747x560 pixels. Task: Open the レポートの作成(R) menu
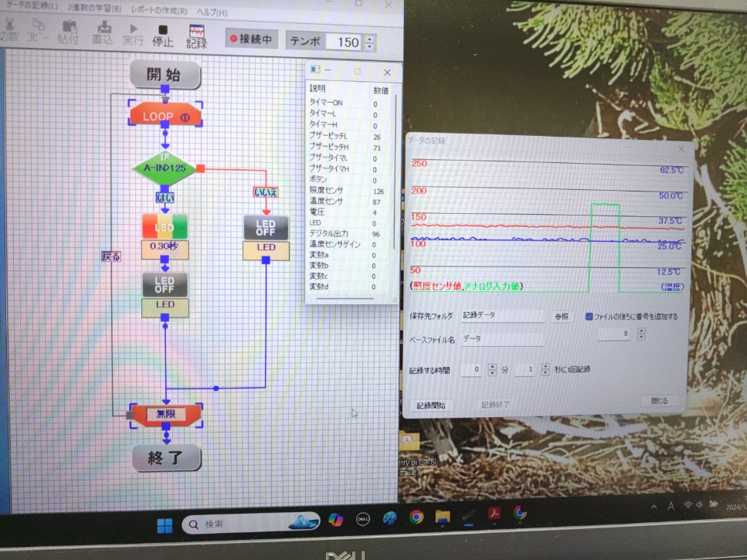[x=159, y=12]
